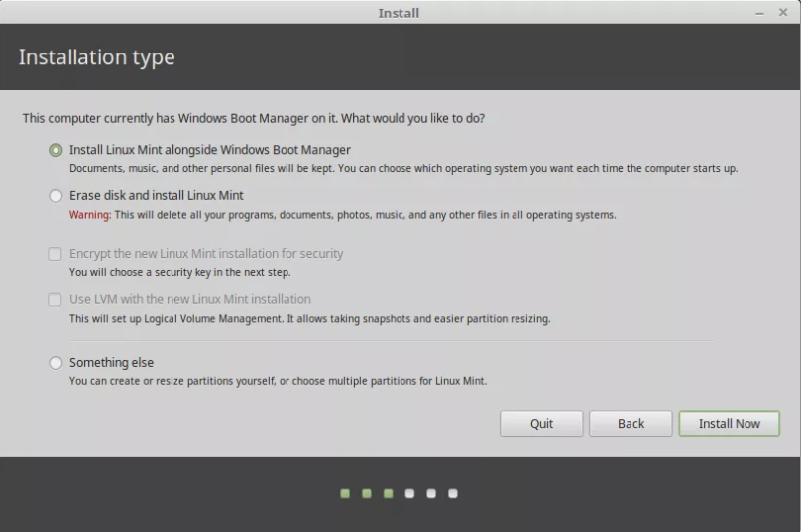Click the Windows Boot Manager question text
This screenshot has width=803, height=532.
(254, 118)
